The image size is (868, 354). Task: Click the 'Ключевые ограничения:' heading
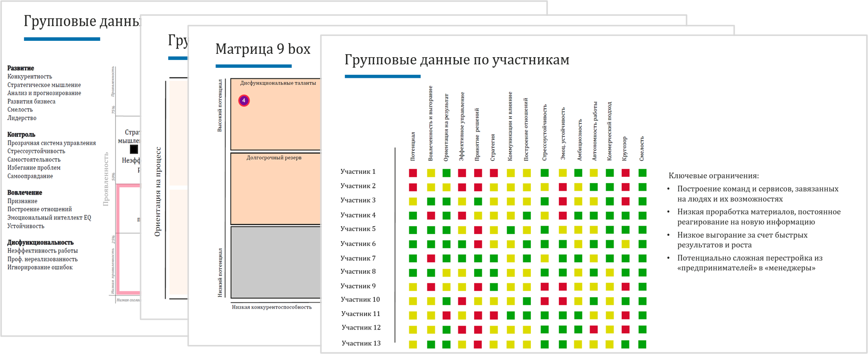tap(714, 176)
